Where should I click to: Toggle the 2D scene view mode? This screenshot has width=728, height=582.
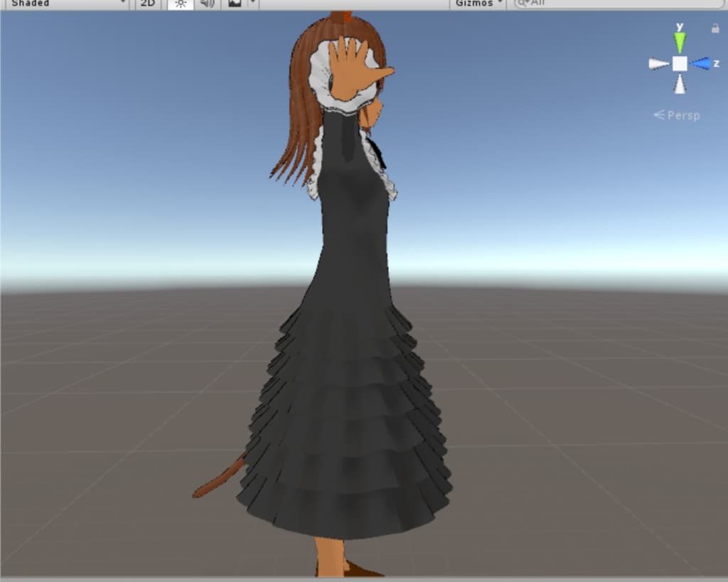click(x=147, y=4)
